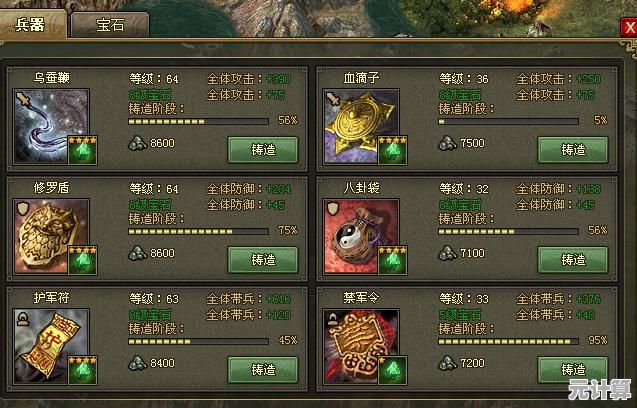Viewport: 637px width, 408px height.
Task: Switch to the 宝石 tab
Action: (110, 25)
